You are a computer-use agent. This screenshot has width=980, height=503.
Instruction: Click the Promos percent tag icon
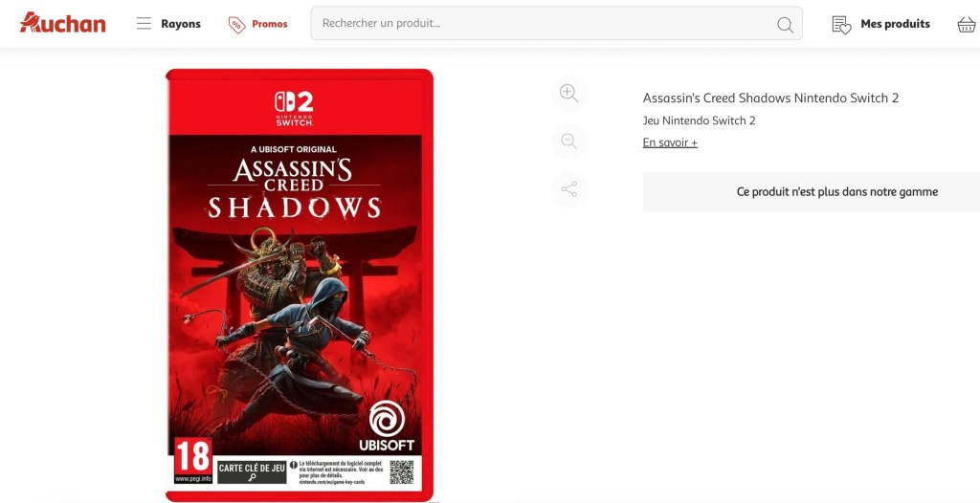237,24
